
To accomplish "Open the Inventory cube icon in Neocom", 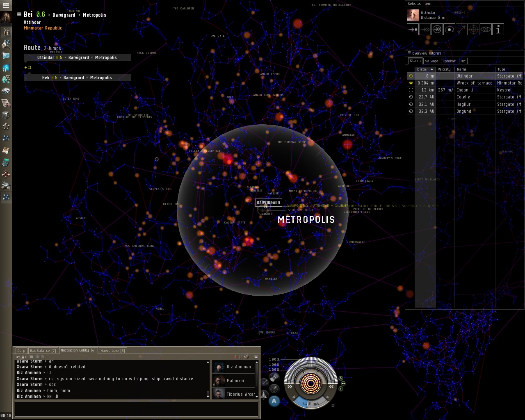I will pos(6,114).
